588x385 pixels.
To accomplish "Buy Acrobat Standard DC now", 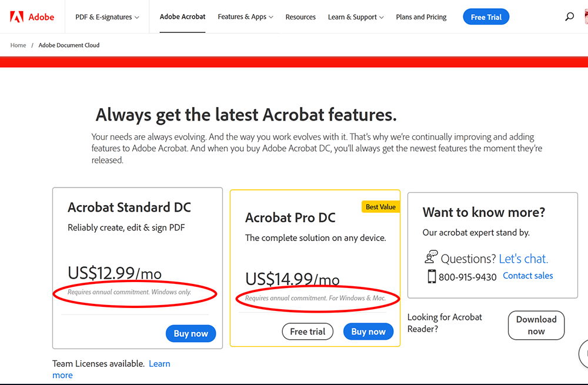I will pos(191,333).
